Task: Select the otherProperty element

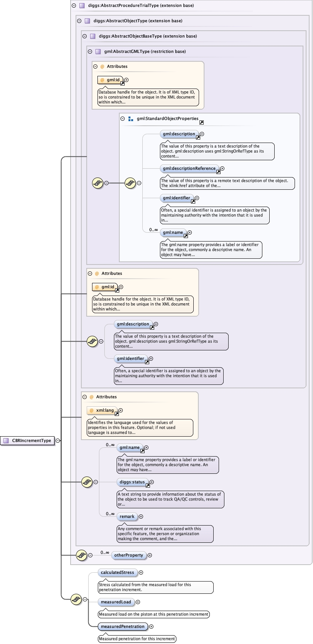Action: coord(128,555)
